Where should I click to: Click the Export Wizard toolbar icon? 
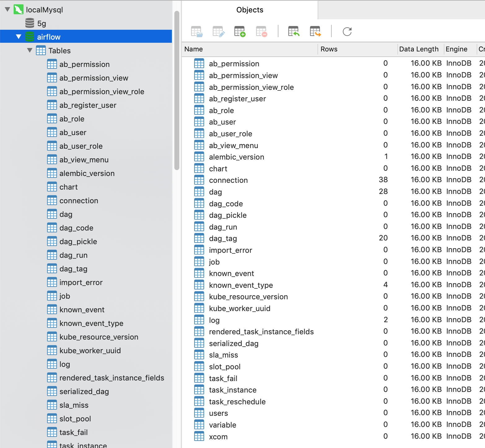click(x=316, y=32)
